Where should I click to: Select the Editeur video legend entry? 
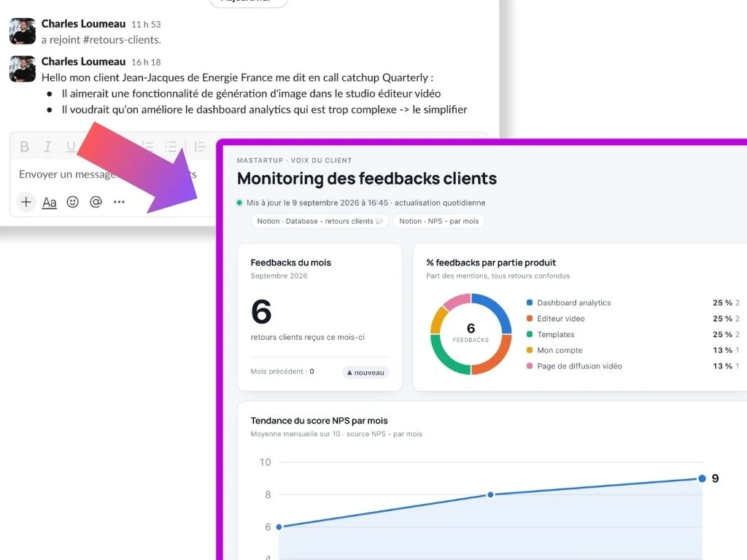pos(561,319)
